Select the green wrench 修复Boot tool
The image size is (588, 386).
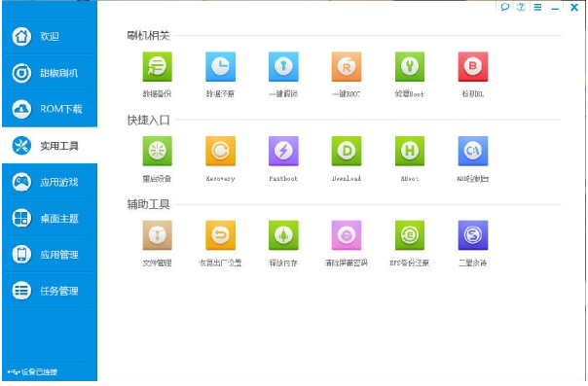point(410,67)
